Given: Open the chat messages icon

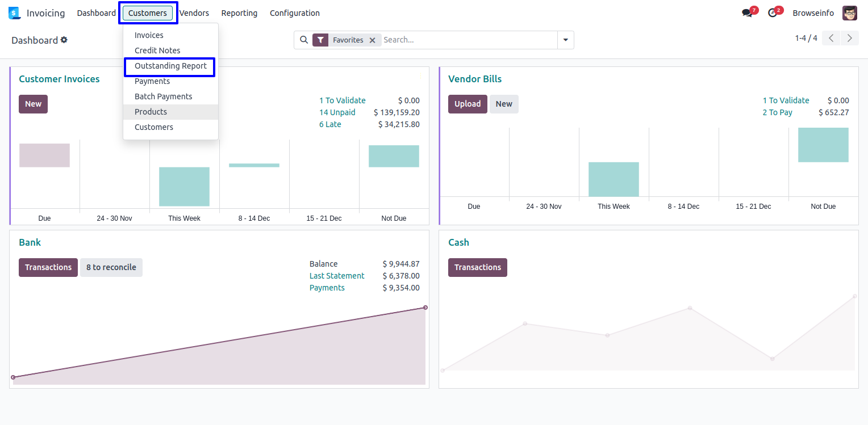Looking at the screenshot, I should click(747, 13).
